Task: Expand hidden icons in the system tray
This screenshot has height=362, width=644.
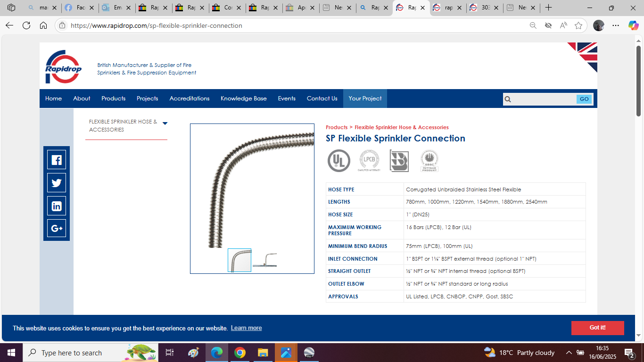Action: point(570,352)
